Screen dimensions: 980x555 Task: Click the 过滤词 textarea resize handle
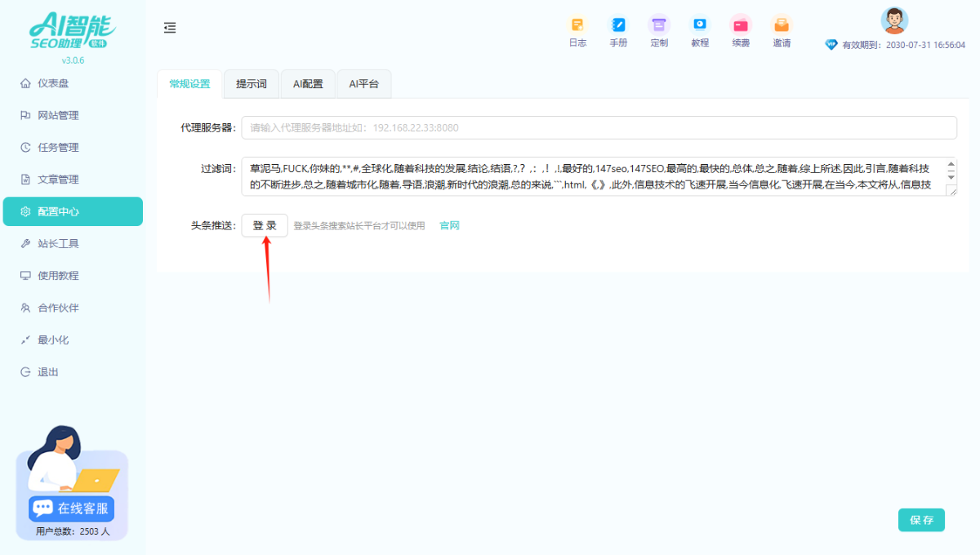pyautogui.click(x=951, y=190)
